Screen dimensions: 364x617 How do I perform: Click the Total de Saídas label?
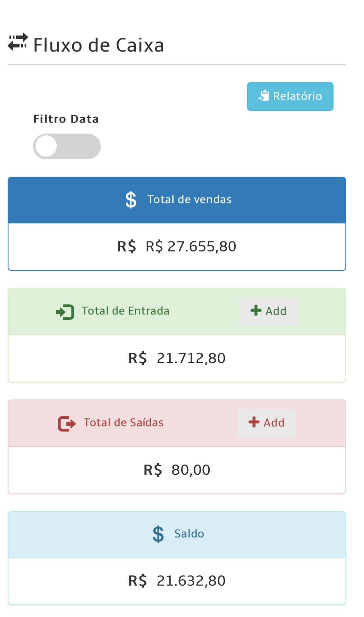123,423
